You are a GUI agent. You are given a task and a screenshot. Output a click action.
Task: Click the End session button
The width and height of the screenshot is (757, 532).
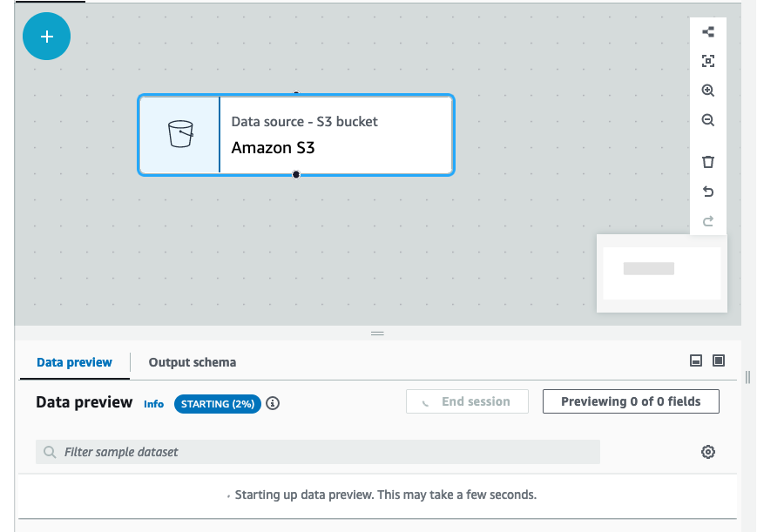(467, 401)
